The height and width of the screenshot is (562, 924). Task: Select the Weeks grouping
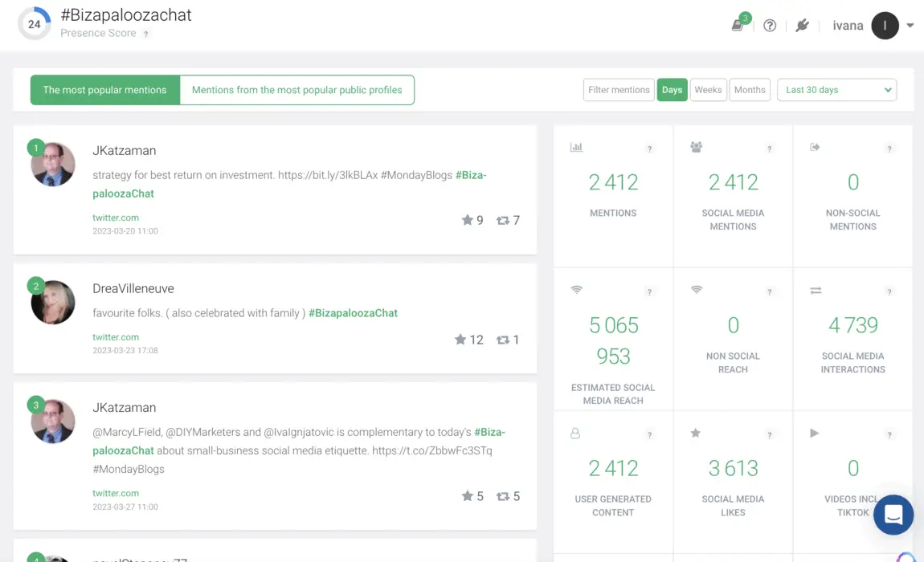(708, 90)
